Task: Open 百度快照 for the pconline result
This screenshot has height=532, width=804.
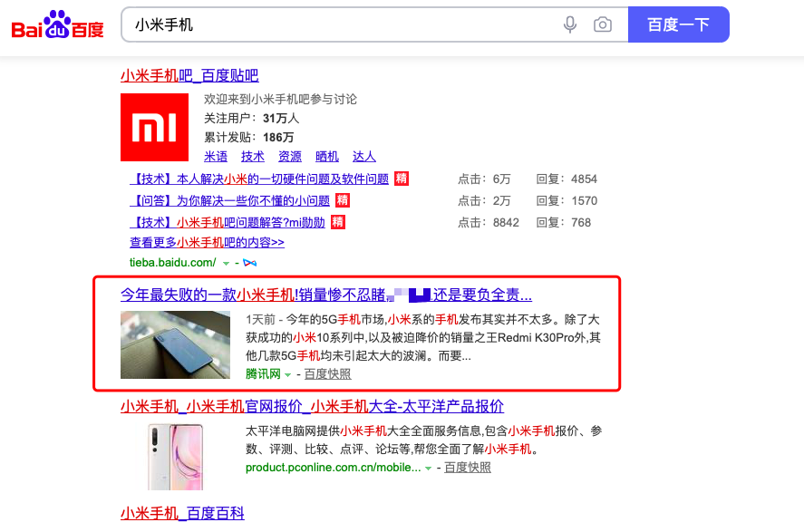Action: [468, 468]
